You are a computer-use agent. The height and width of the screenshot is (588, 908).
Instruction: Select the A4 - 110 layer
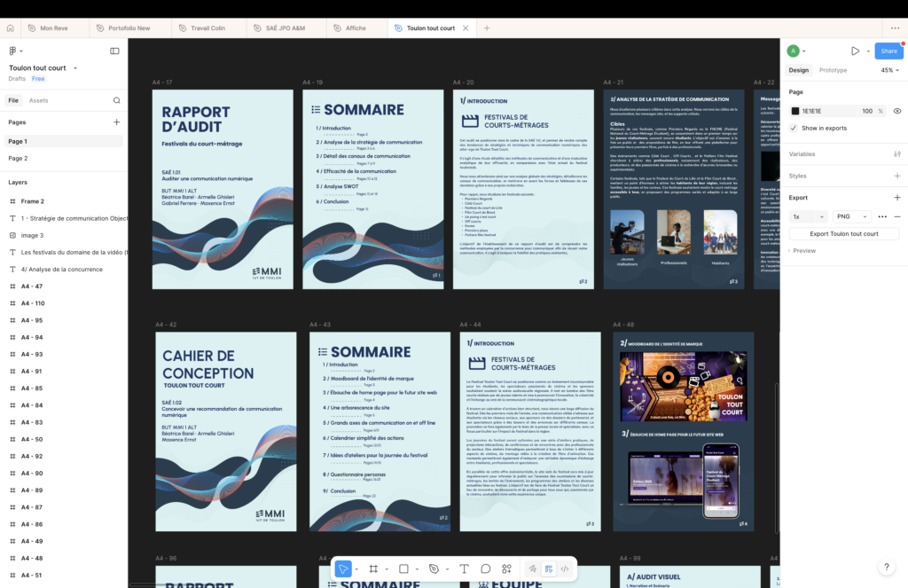(x=64, y=303)
